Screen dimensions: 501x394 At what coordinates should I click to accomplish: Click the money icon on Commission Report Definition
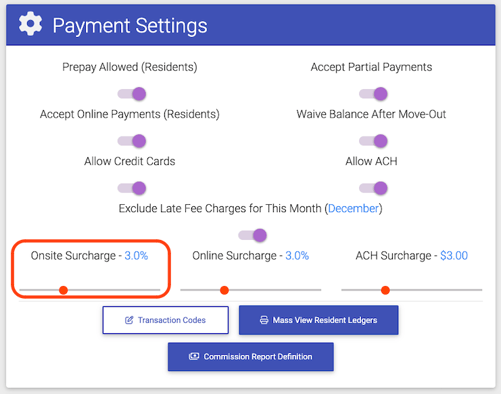pyautogui.click(x=194, y=357)
